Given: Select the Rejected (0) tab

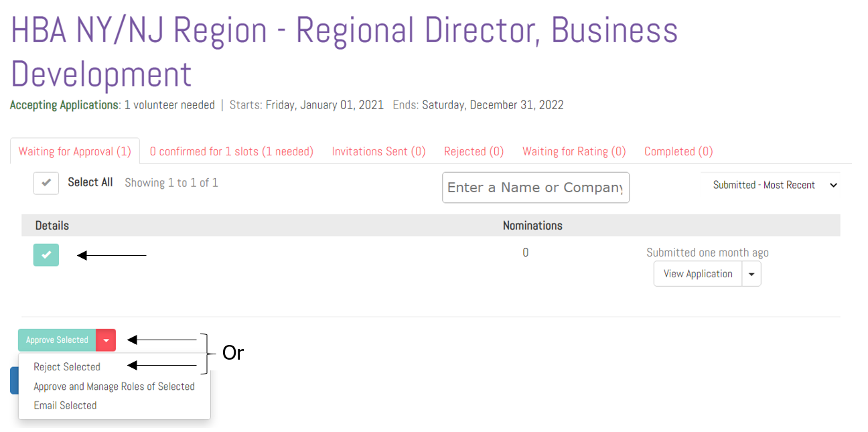Looking at the screenshot, I should (x=474, y=151).
